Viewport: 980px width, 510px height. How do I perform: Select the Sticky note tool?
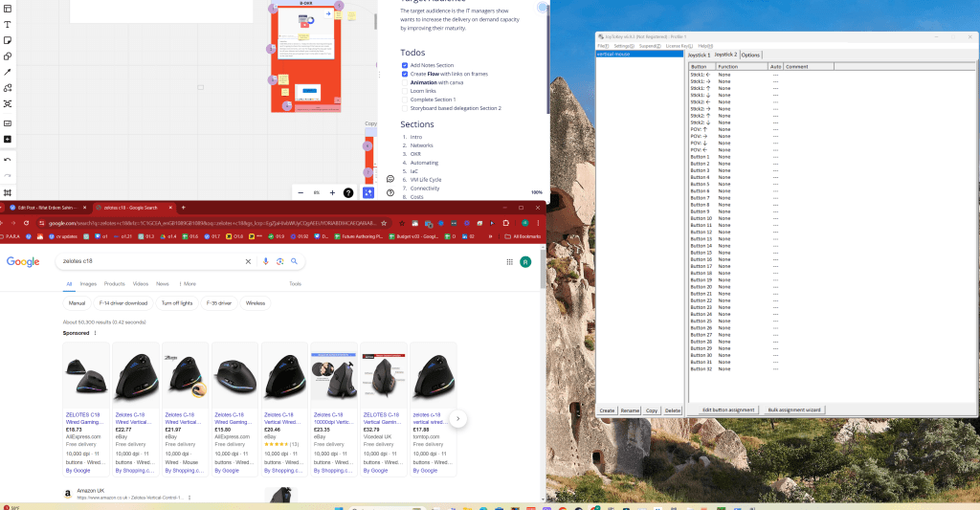8,40
